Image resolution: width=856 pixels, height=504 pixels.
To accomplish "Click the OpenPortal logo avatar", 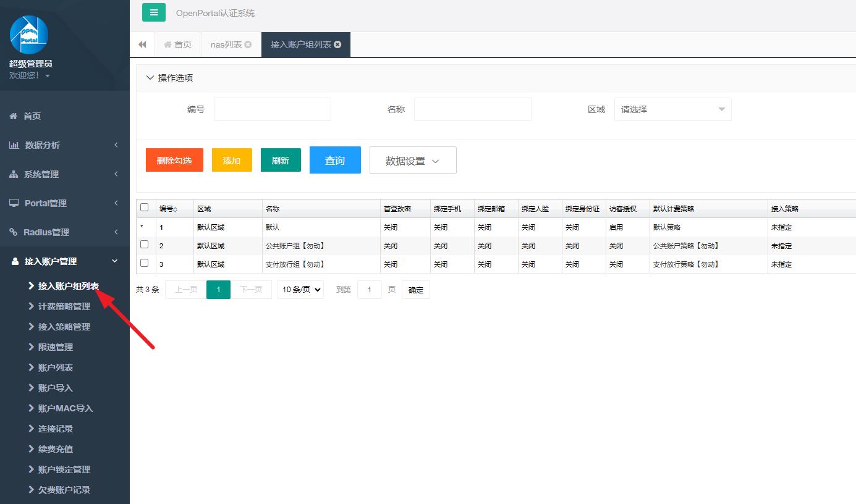I will (29, 35).
